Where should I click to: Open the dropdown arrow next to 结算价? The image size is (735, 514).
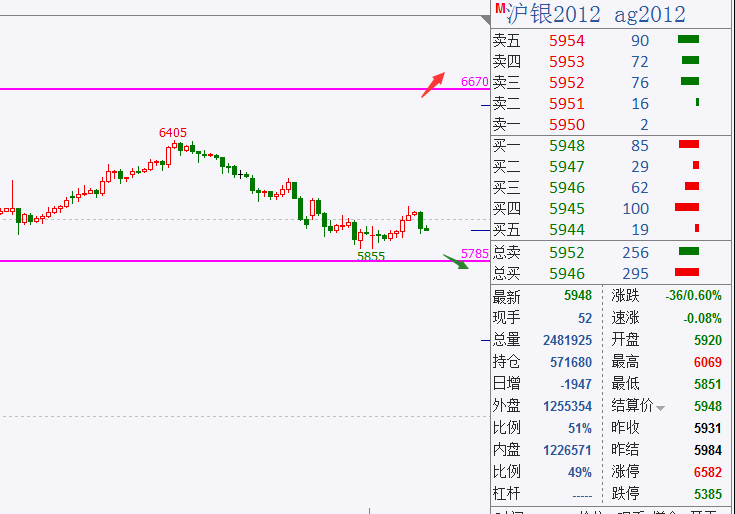pos(660,408)
